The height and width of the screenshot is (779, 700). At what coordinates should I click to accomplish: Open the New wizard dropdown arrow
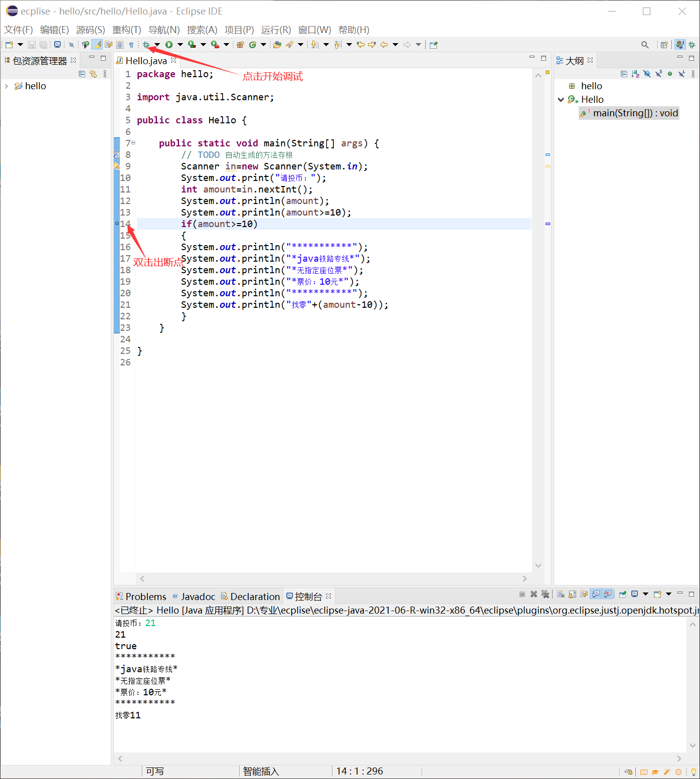(x=20, y=45)
